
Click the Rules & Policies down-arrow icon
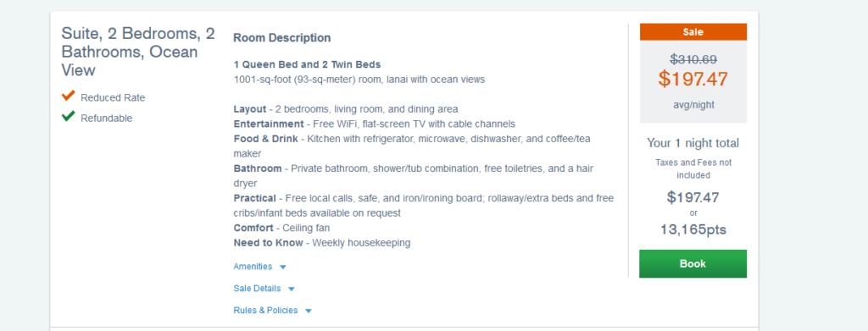[309, 312]
